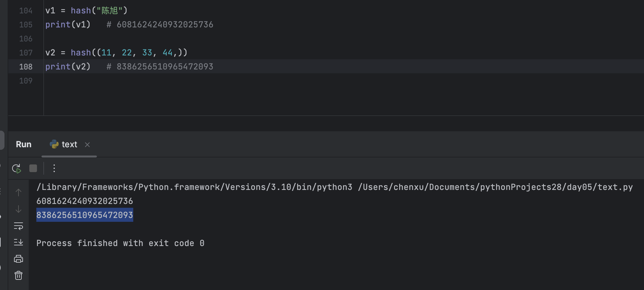The height and width of the screenshot is (290, 644).
Task: Click line number 108 in the gutter
Action: tap(26, 67)
